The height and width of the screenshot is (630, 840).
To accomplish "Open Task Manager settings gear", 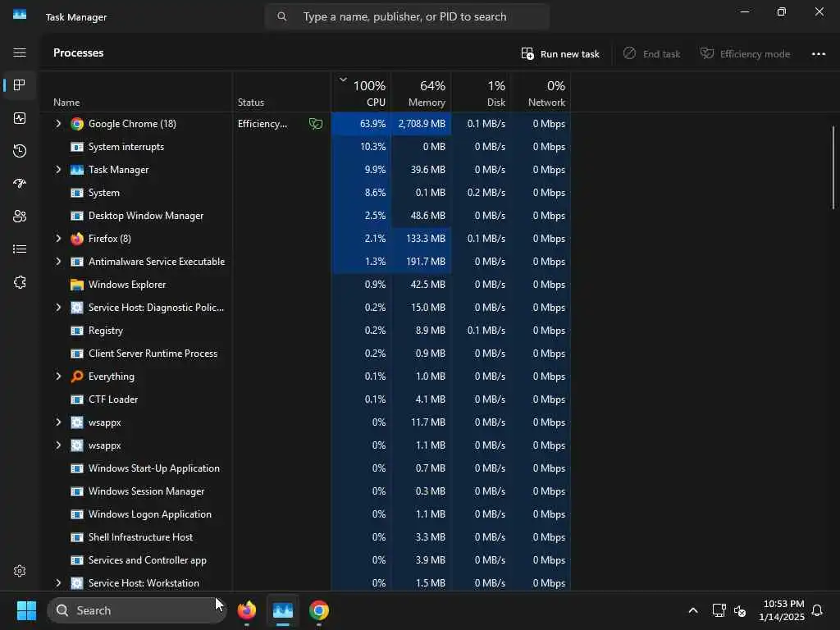I will click(x=20, y=571).
